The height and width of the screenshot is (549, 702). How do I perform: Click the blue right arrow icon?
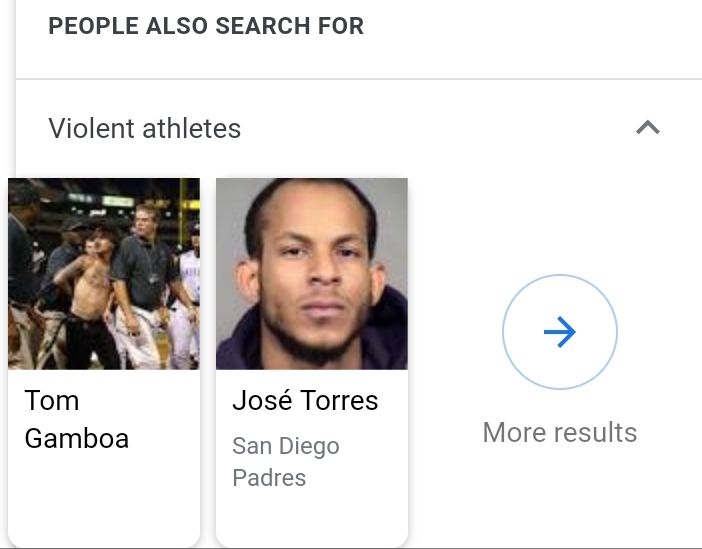(x=560, y=332)
